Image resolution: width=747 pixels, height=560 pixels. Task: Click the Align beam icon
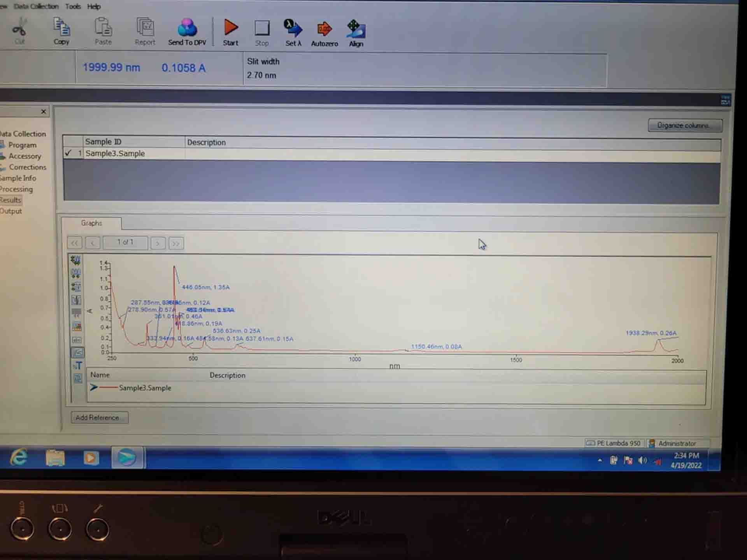(355, 32)
